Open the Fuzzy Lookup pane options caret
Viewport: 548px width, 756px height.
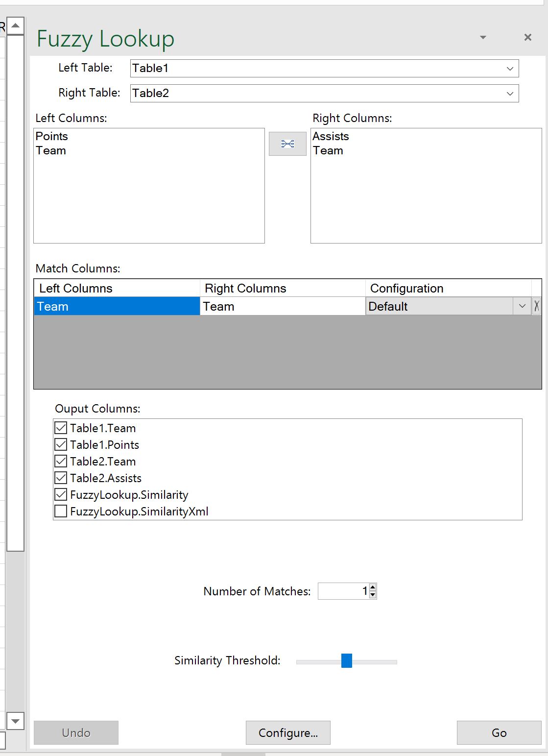(483, 37)
